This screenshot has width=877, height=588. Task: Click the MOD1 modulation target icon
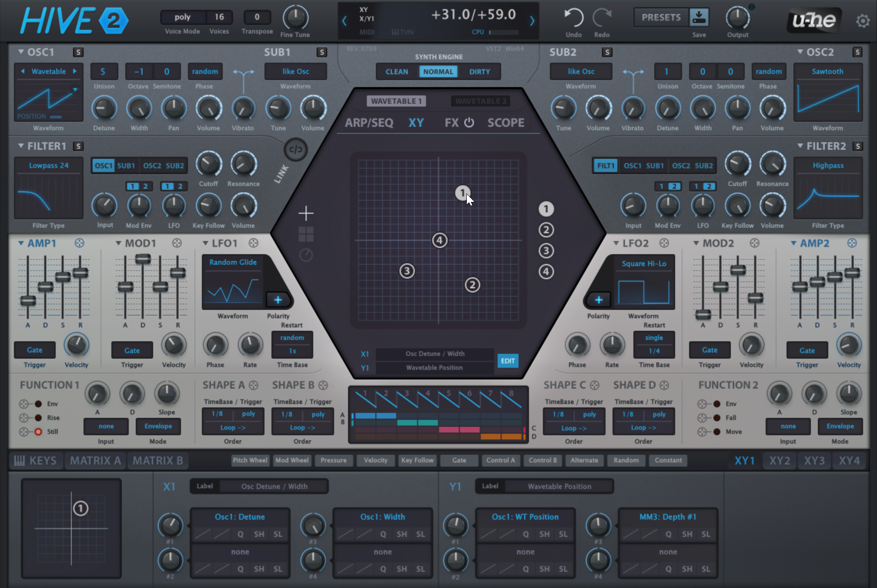tap(177, 243)
